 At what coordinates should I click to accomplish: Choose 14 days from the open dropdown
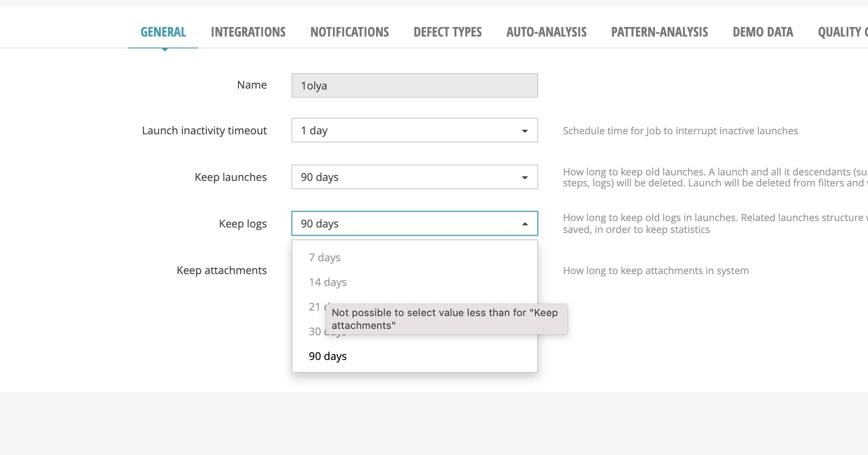(x=327, y=282)
